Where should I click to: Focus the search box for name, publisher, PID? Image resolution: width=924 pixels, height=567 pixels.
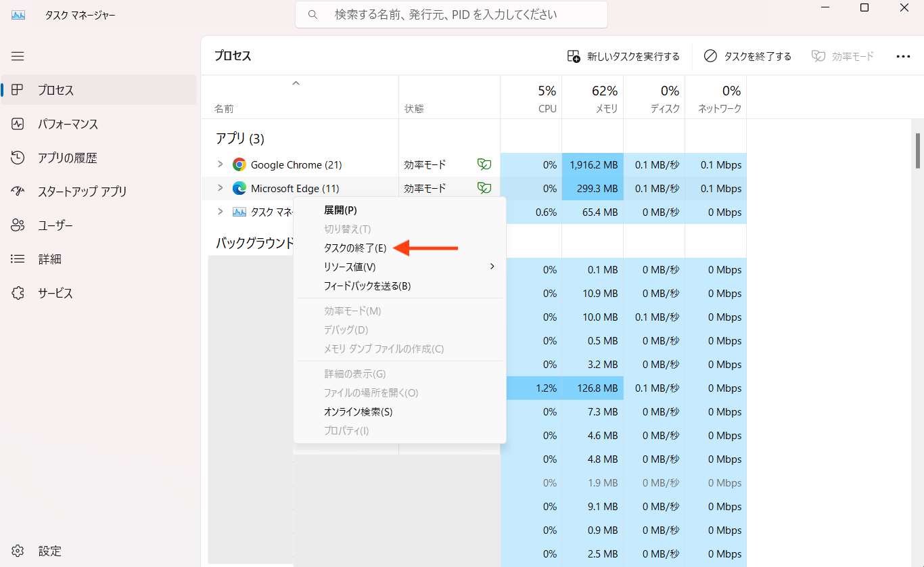451,14
